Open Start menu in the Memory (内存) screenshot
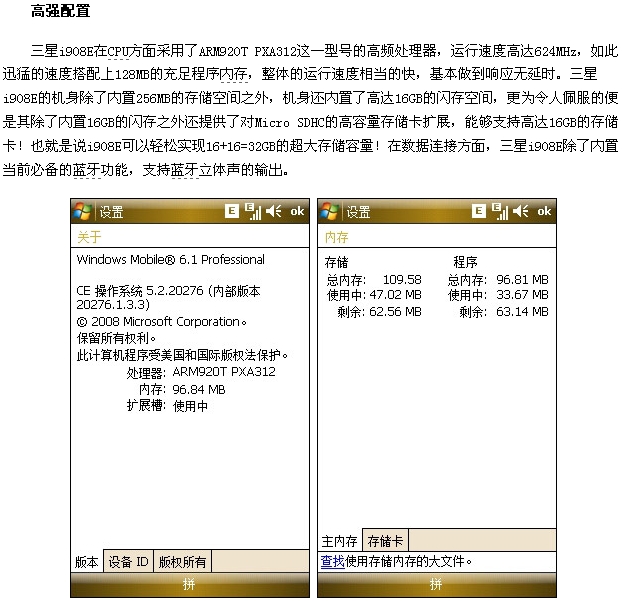The height and width of the screenshot is (601, 622). coord(330,211)
